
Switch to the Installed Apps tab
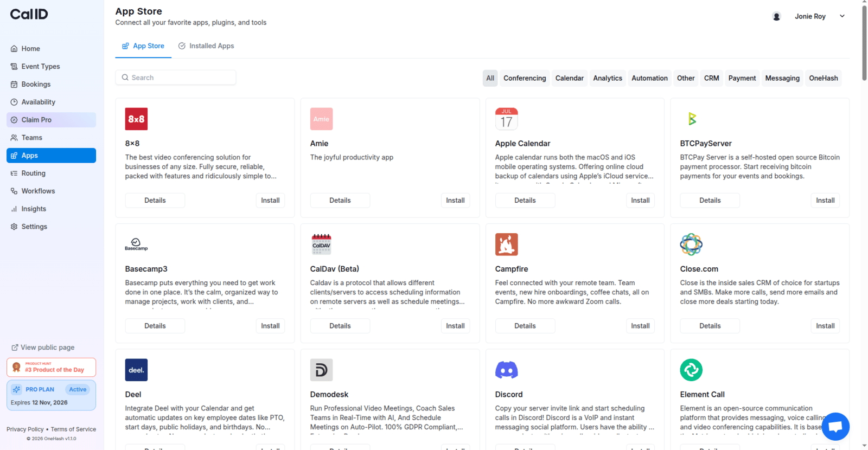pos(206,46)
